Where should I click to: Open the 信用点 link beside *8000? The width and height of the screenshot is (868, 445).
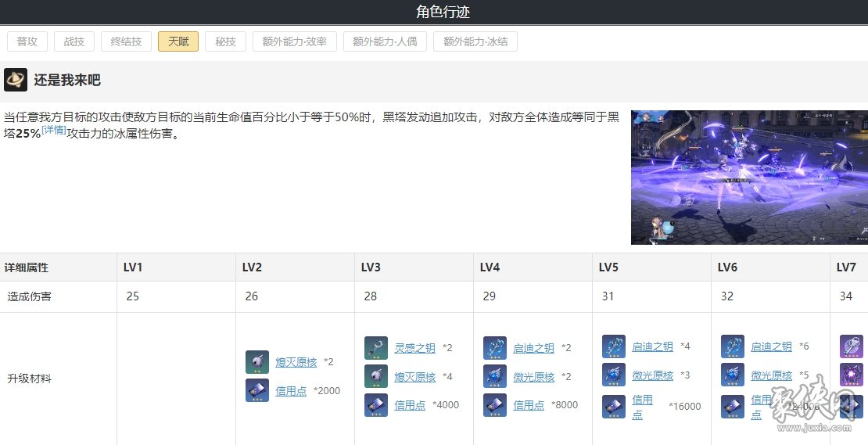[x=529, y=405]
